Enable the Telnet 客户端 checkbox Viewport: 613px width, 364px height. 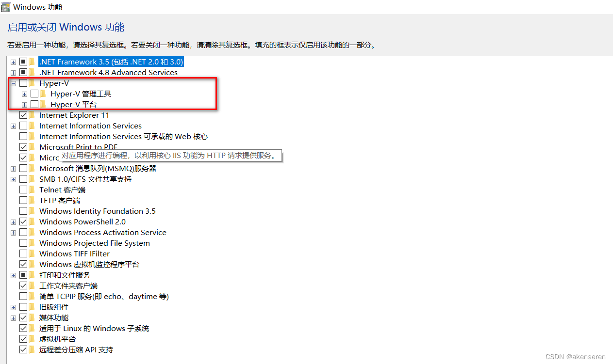click(x=23, y=190)
